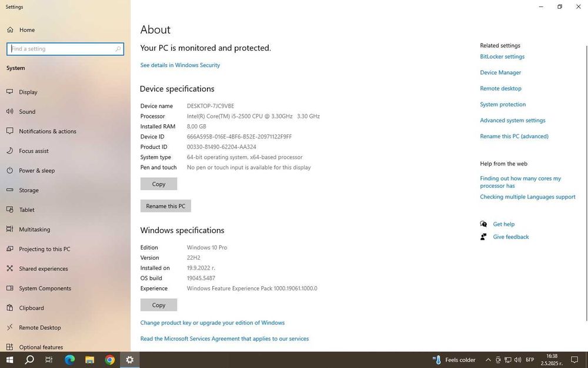The height and width of the screenshot is (368, 588).
Task: Click the Rename this PC button
Action: pos(166,205)
